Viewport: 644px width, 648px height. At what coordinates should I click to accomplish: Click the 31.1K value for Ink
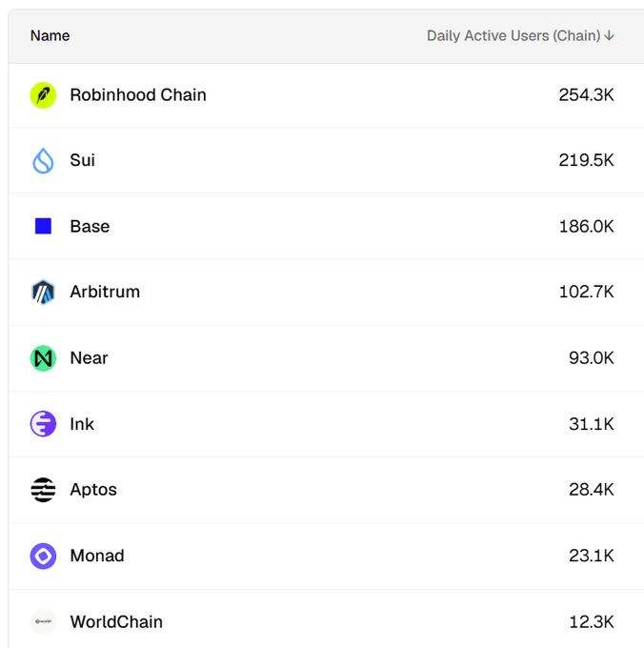591,424
